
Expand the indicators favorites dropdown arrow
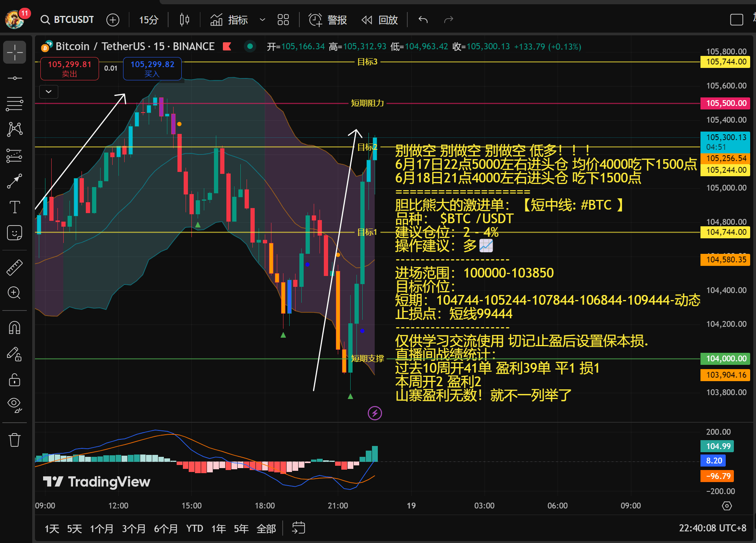tap(262, 20)
